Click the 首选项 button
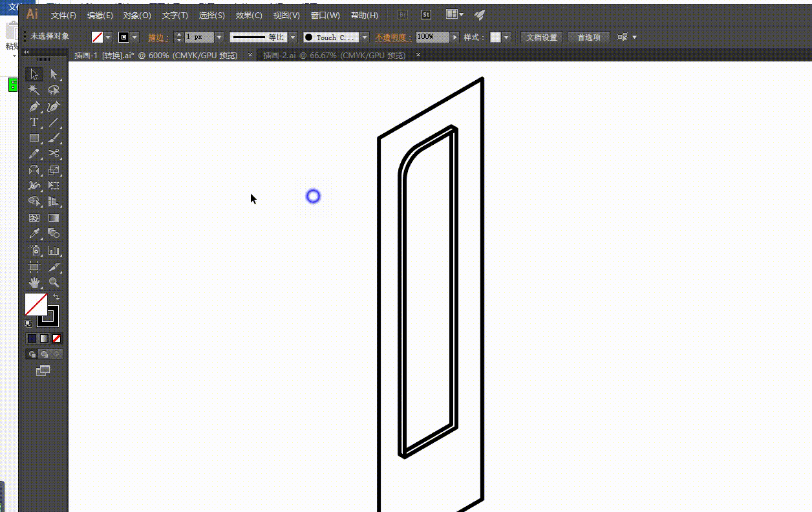The image size is (812, 512). tap(589, 37)
